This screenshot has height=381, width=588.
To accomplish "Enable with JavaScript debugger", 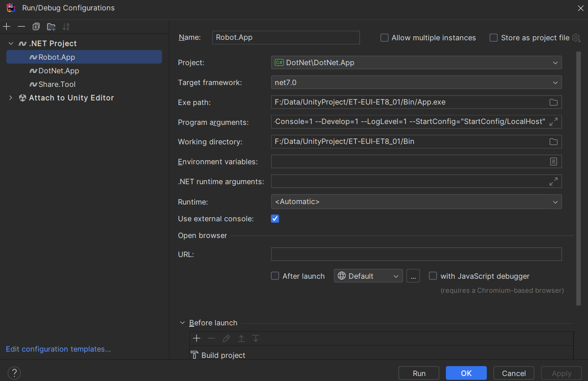I will pos(433,276).
